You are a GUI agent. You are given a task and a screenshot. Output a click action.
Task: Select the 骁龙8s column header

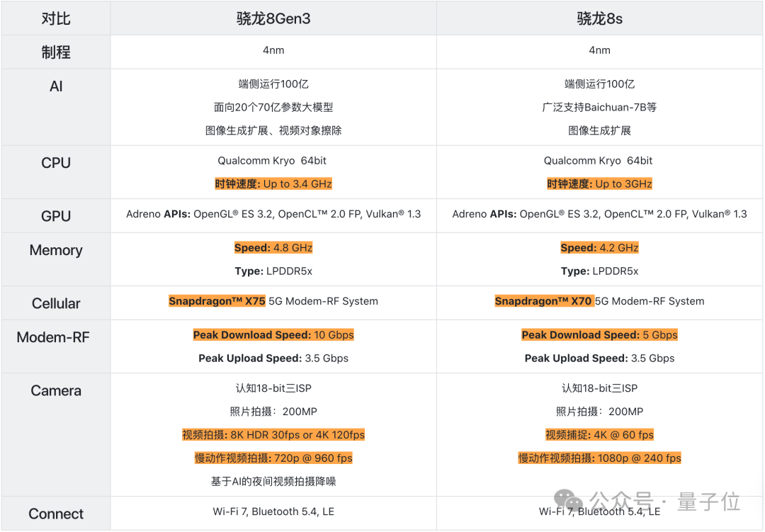599,19
